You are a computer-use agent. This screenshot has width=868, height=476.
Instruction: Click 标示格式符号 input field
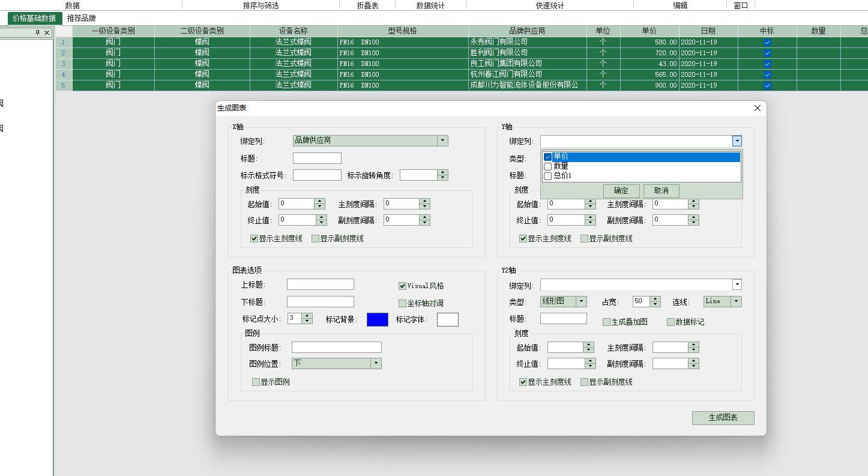pos(317,175)
